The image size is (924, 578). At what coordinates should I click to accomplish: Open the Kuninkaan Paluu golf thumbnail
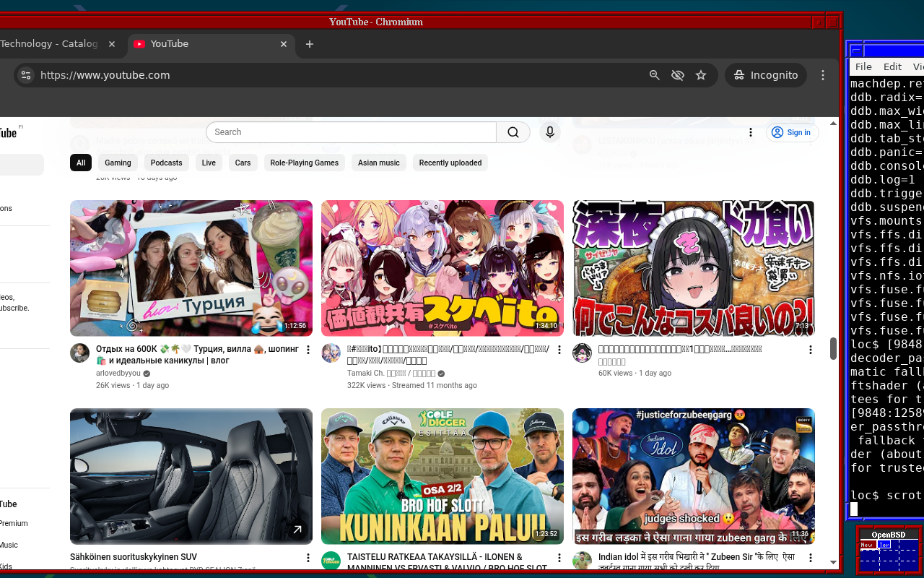point(443,476)
